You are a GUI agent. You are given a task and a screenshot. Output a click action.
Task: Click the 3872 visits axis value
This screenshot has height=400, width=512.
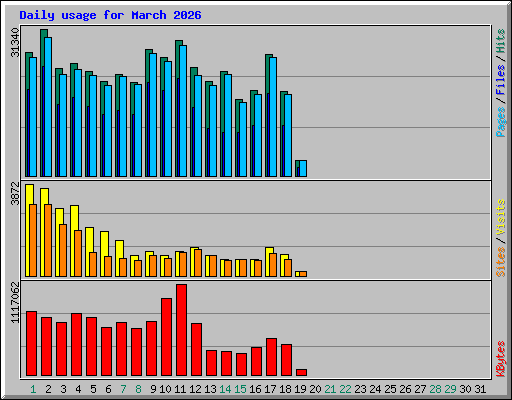point(15,193)
